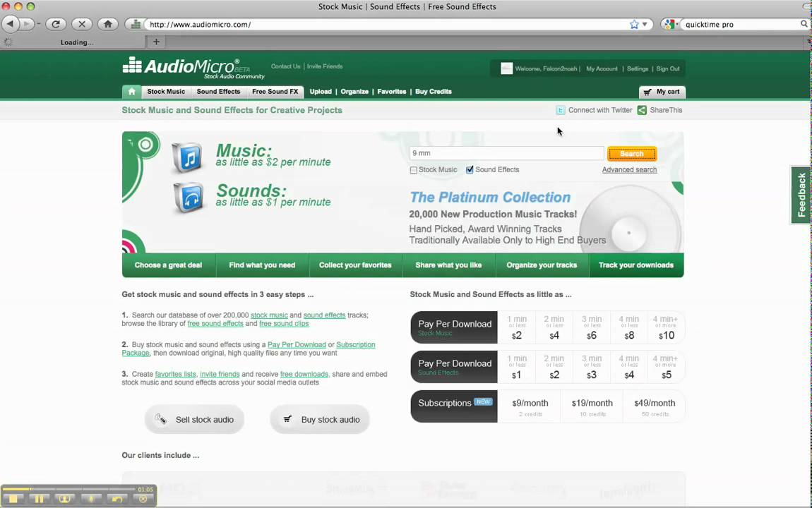Click the recorder stop button
This screenshot has height=508, width=812.
[x=13, y=499]
